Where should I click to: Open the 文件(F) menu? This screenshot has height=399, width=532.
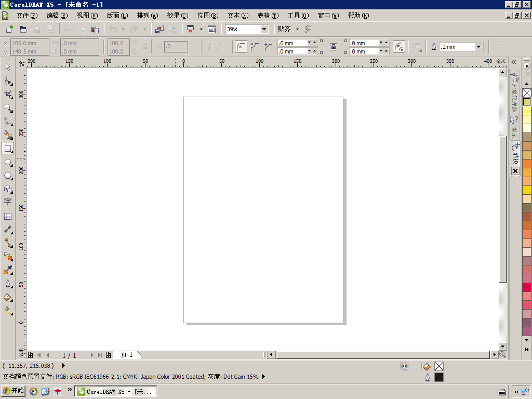27,16
